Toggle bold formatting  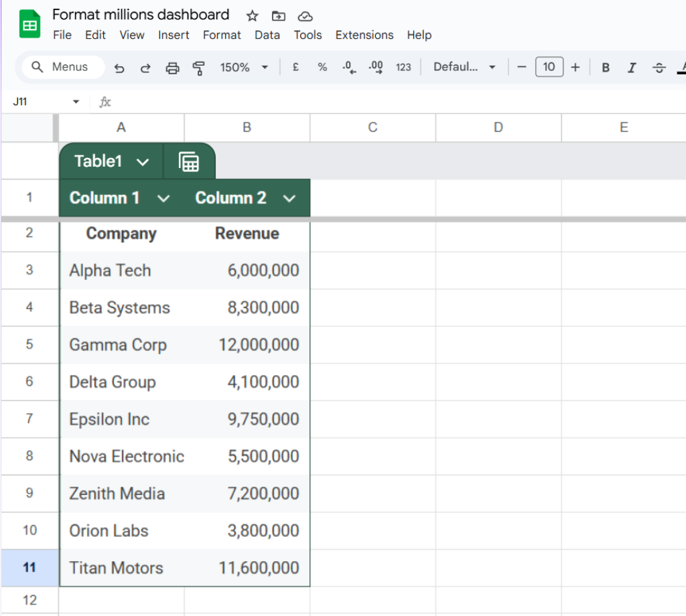(x=605, y=67)
